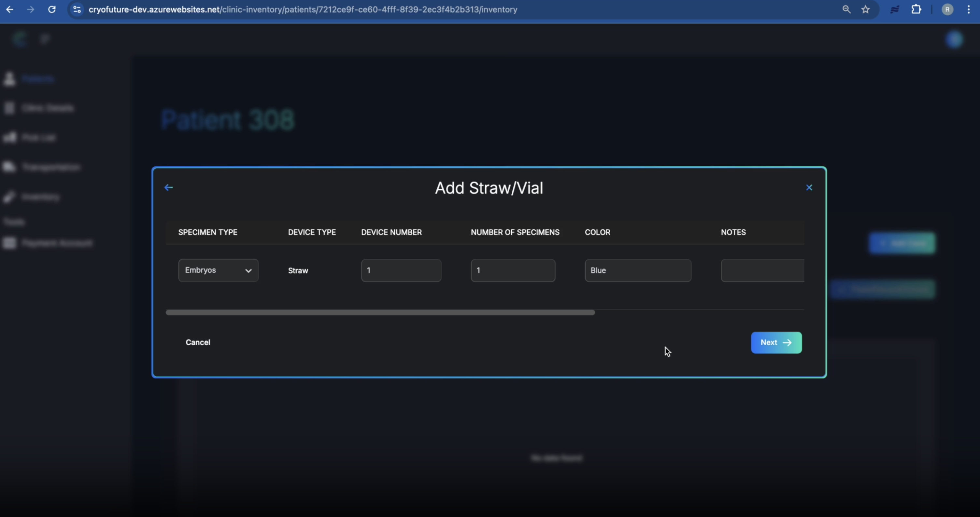
Task: Open the browser extensions puzzle icon
Action: click(916, 9)
